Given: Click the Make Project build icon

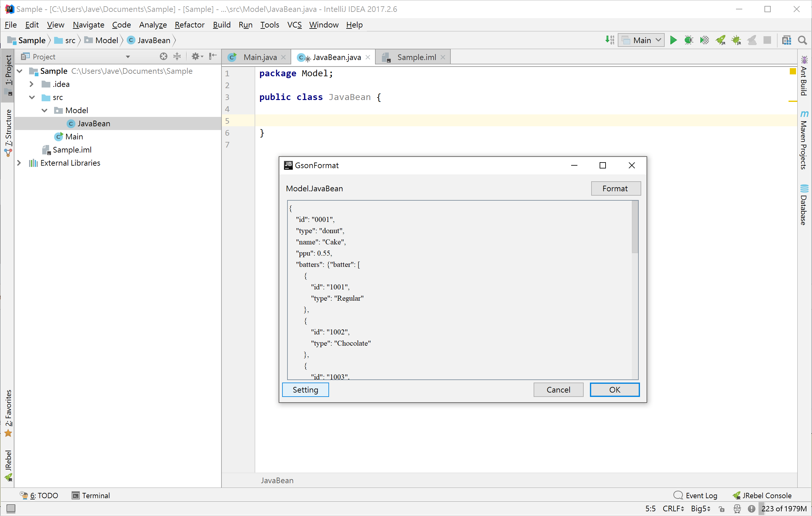Looking at the screenshot, I should (609, 40).
